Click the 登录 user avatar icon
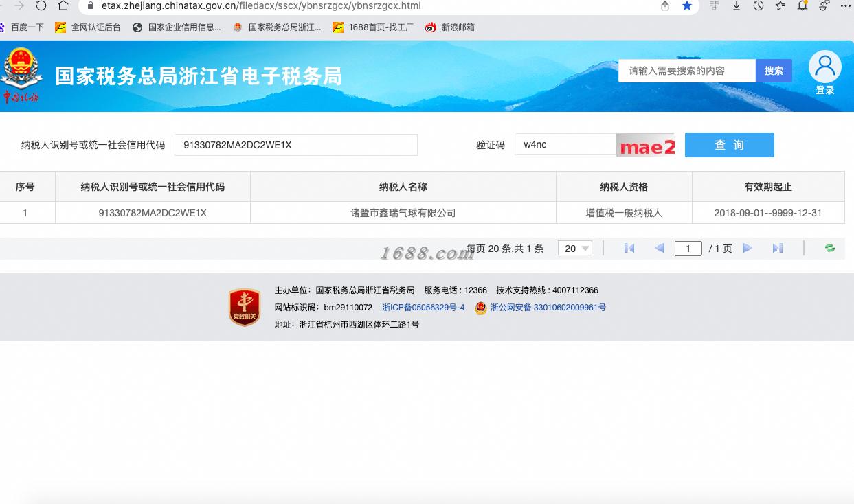The width and height of the screenshot is (854, 504). click(825, 67)
